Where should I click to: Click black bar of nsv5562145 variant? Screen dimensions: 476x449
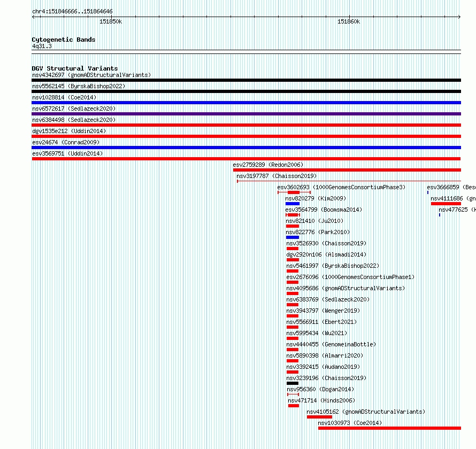[x=246, y=91]
